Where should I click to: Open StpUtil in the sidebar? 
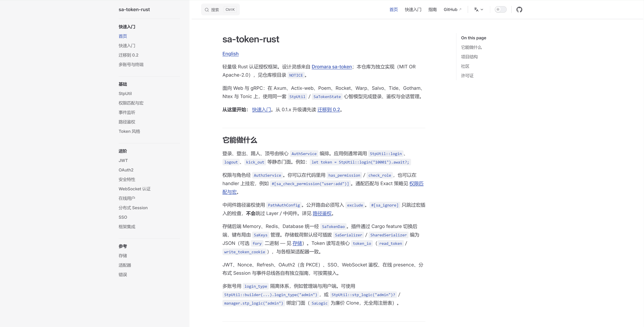point(125,94)
